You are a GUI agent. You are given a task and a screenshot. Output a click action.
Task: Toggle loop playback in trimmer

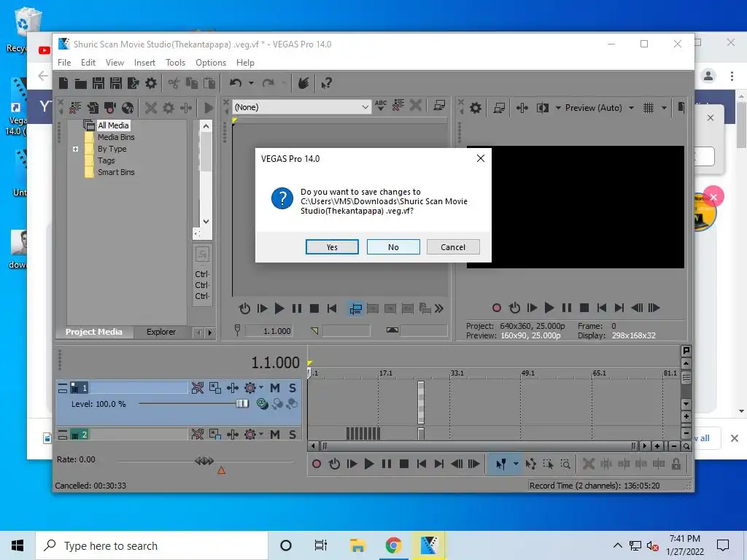(x=244, y=308)
